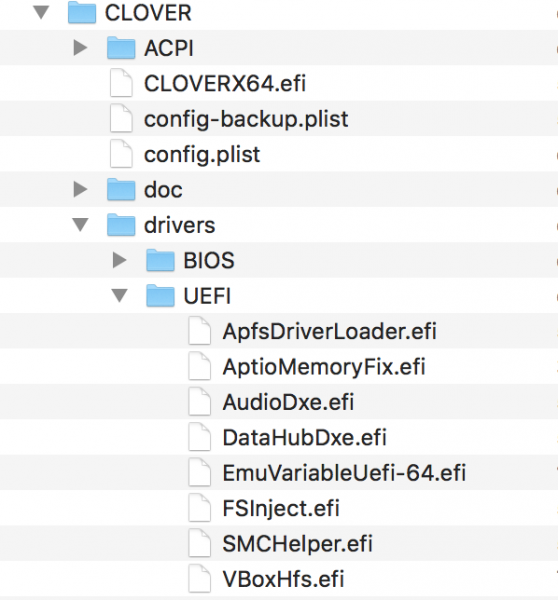
Task: Click the AptioMemoryFix.efi file icon
Action: click(200, 367)
